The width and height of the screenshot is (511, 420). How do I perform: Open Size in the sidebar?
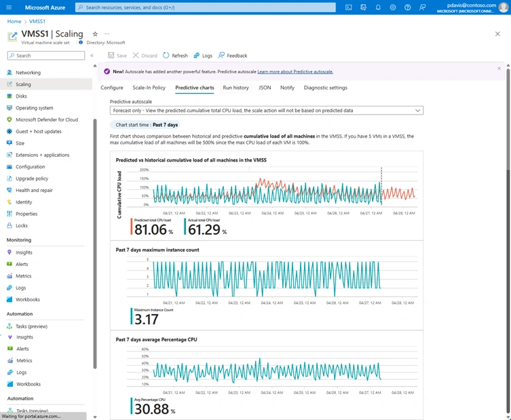point(20,143)
